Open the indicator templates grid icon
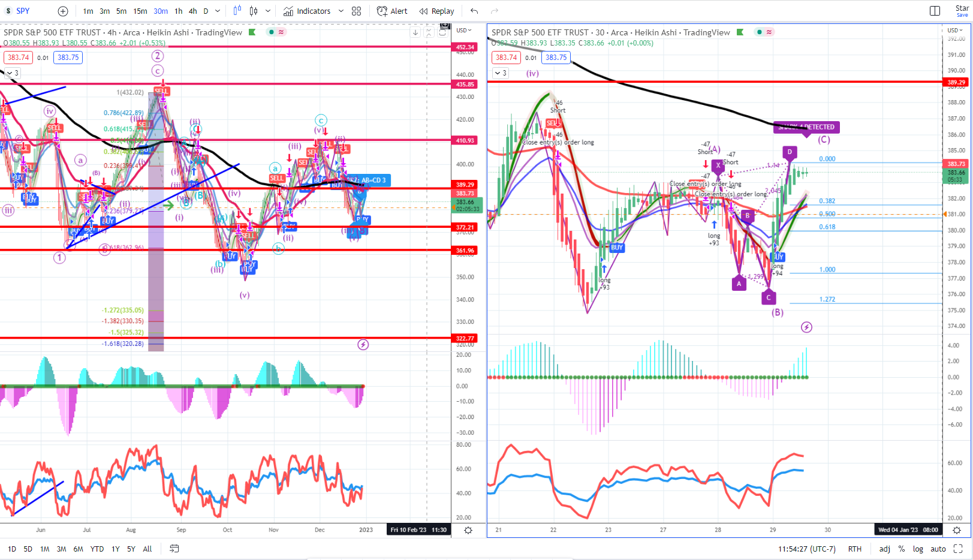 click(357, 11)
